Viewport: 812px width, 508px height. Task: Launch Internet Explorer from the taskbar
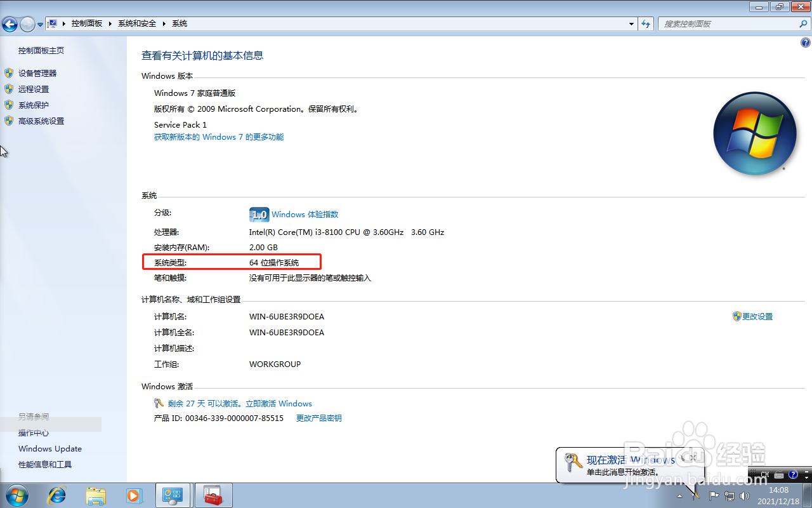(x=58, y=495)
